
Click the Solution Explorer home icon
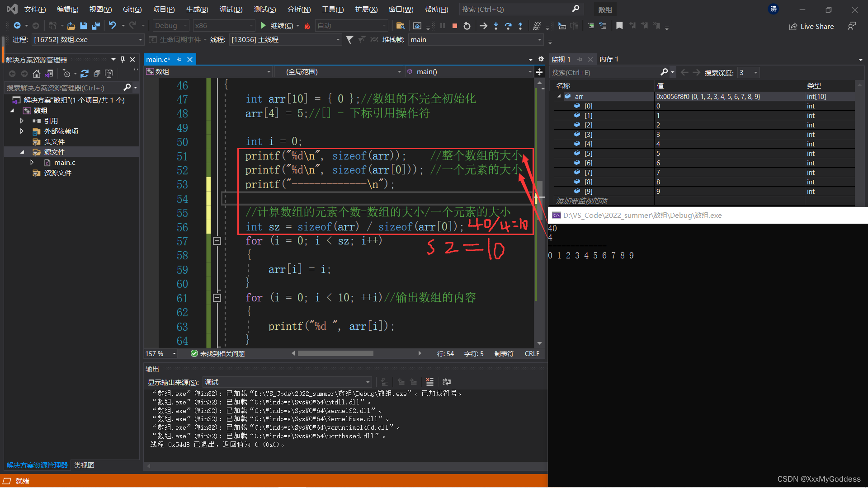coord(37,74)
